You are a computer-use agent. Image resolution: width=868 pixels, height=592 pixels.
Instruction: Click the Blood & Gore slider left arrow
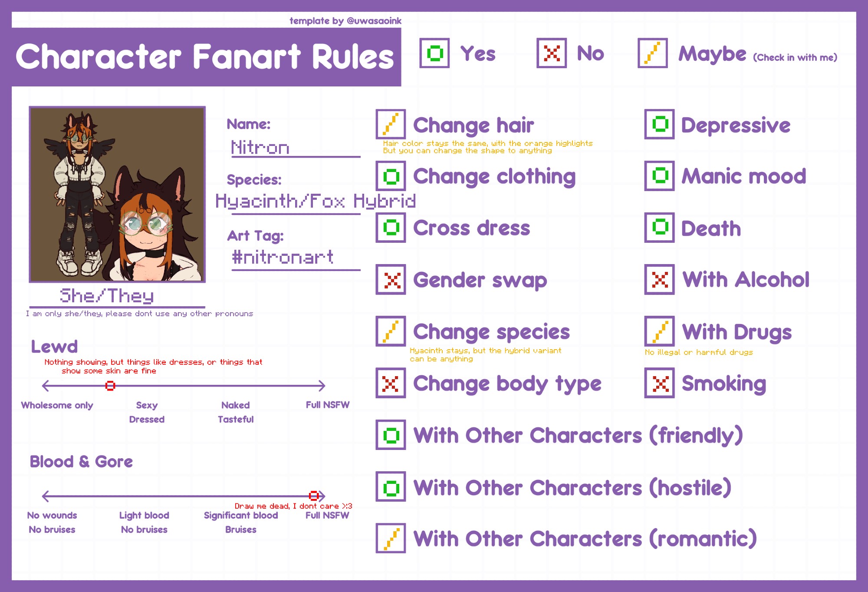(x=45, y=496)
